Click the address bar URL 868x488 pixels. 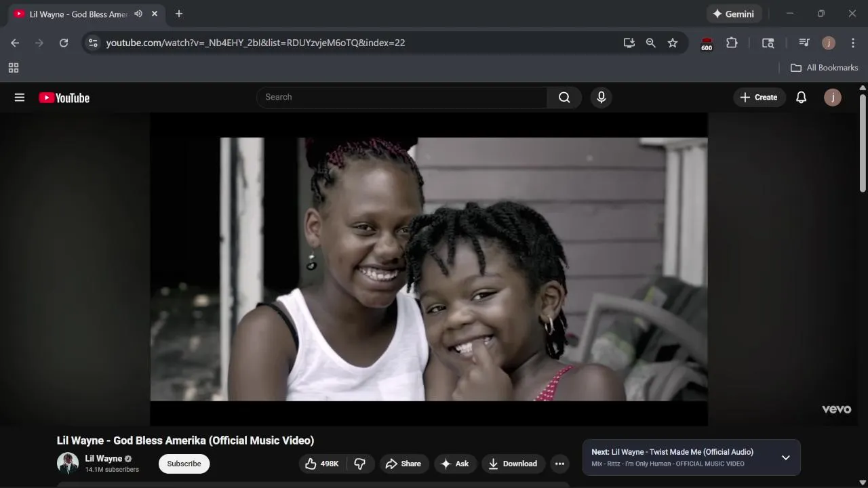click(256, 43)
